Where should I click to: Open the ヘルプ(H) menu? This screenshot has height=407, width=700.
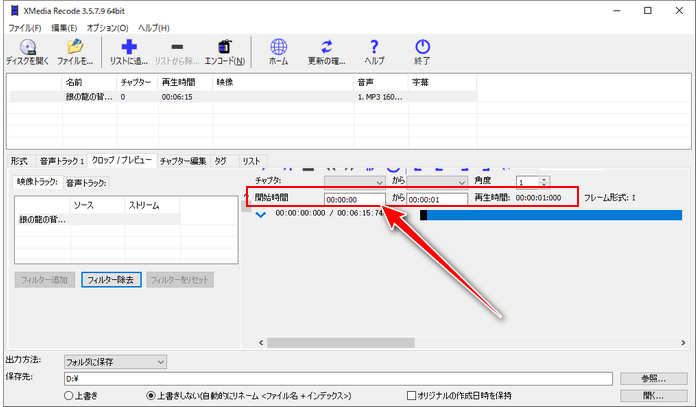coord(154,28)
